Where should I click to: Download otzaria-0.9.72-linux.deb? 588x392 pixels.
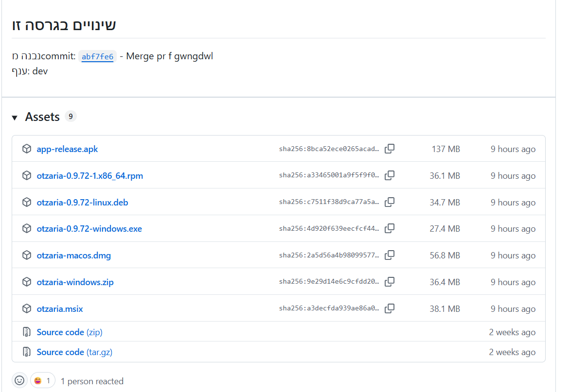coord(82,203)
